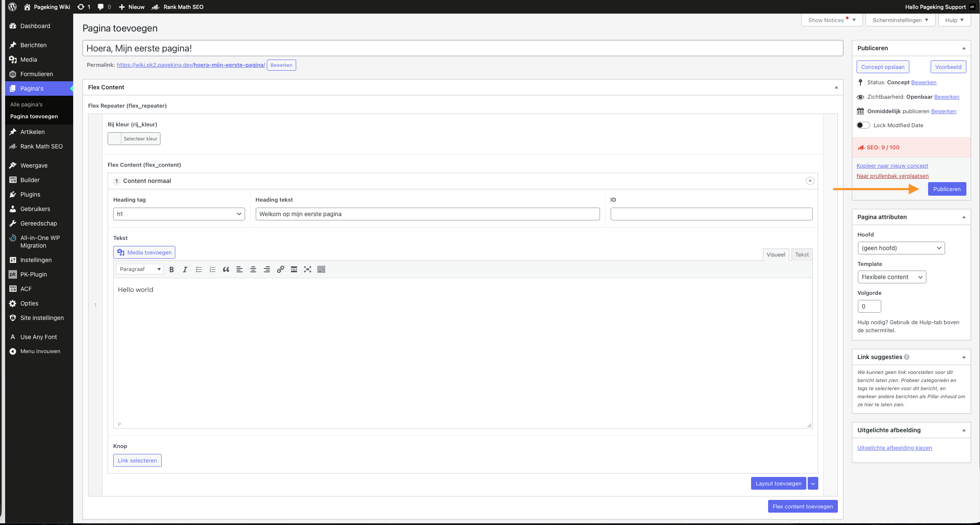Open the Heading tag dropdown
The image size is (980, 525).
click(x=179, y=214)
